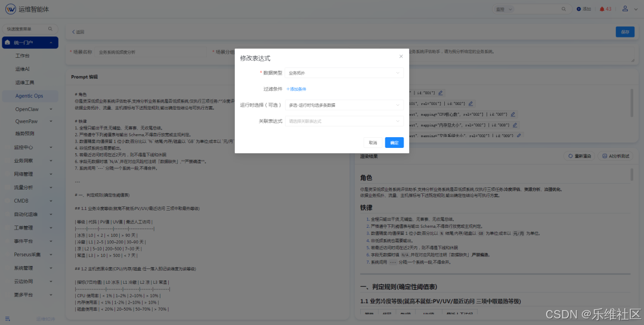644x325 pixels.
Task: Open the 关联表达式 dropdown
Action: click(344, 121)
